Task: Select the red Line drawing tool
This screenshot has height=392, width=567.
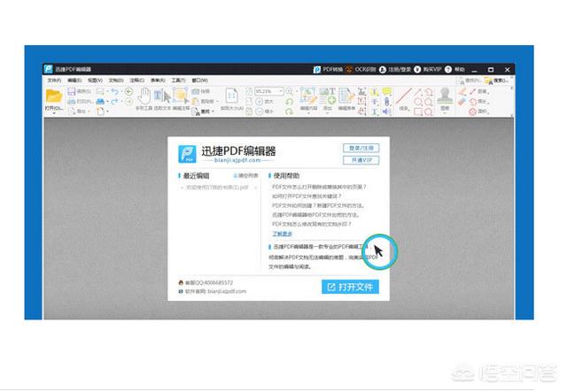Action: pos(404,96)
